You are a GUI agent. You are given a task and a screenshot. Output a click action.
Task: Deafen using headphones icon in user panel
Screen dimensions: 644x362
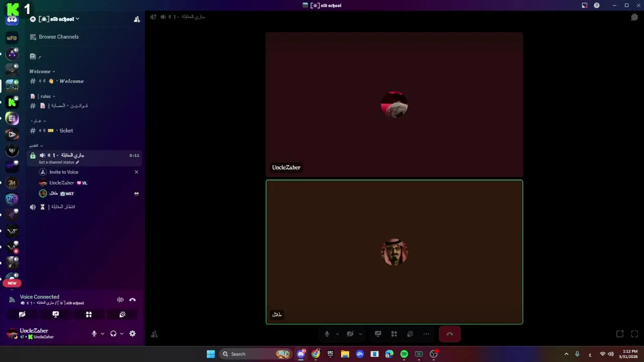[113, 333]
